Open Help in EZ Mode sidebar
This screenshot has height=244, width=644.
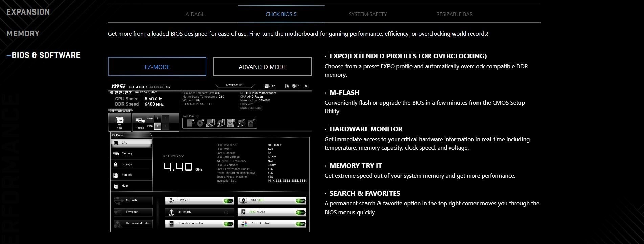[x=131, y=186]
